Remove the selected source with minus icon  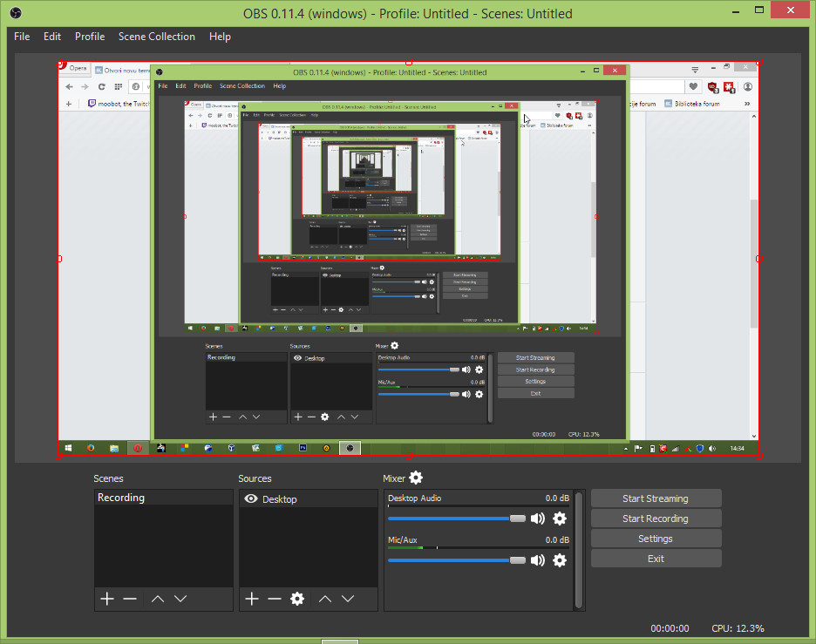(x=275, y=599)
